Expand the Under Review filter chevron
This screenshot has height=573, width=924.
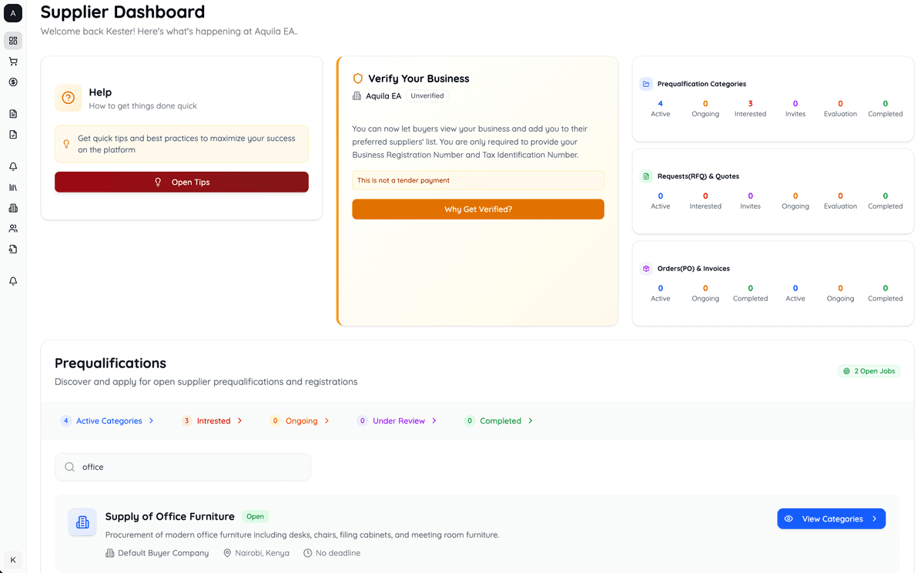point(434,421)
